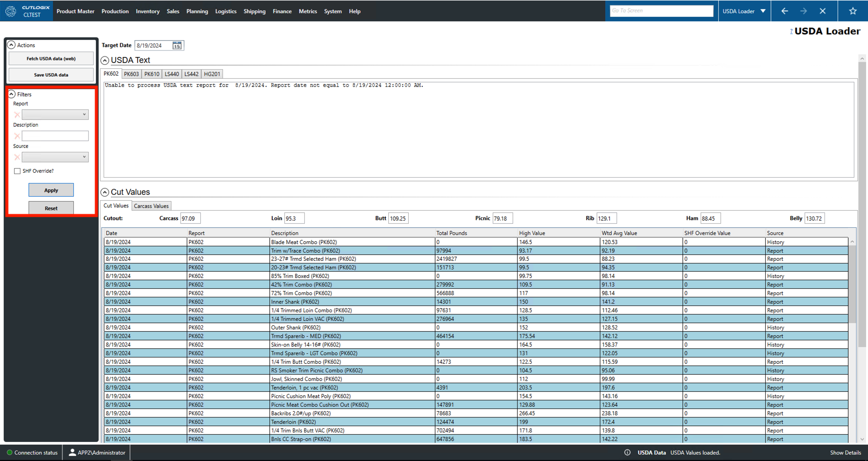Click the USDA Data info icon
The image size is (868, 461).
(x=627, y=452)
